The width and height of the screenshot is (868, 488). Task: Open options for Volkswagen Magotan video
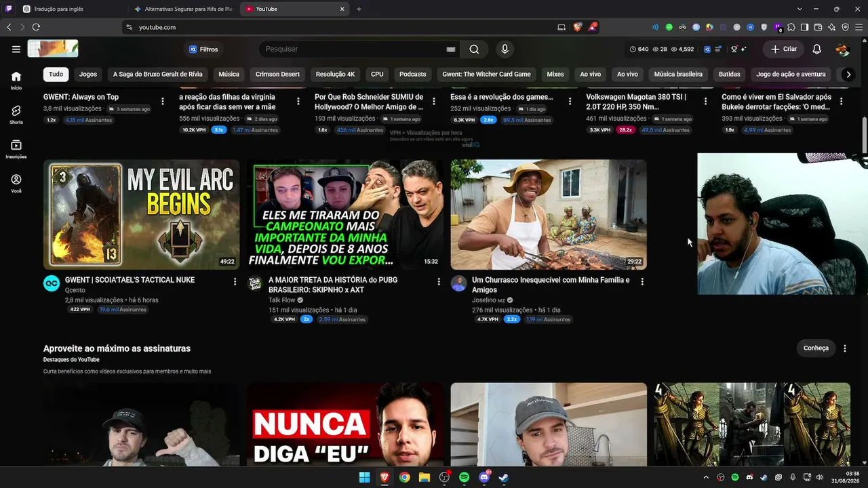coord(705,101)
